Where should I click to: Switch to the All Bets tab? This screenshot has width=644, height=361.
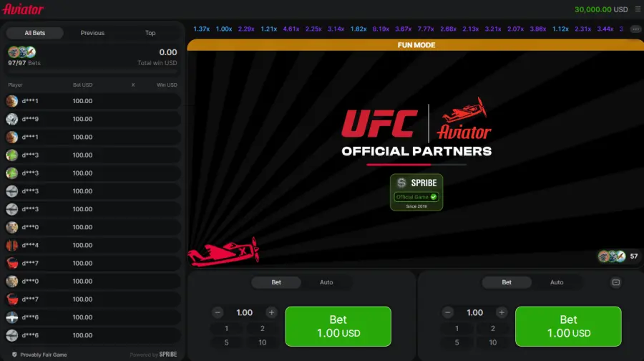coord(35,33)
